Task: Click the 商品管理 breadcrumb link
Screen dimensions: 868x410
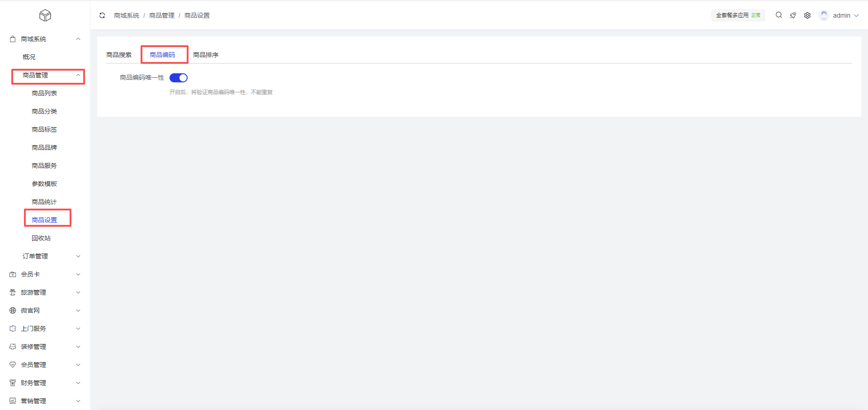Action: 162,15
